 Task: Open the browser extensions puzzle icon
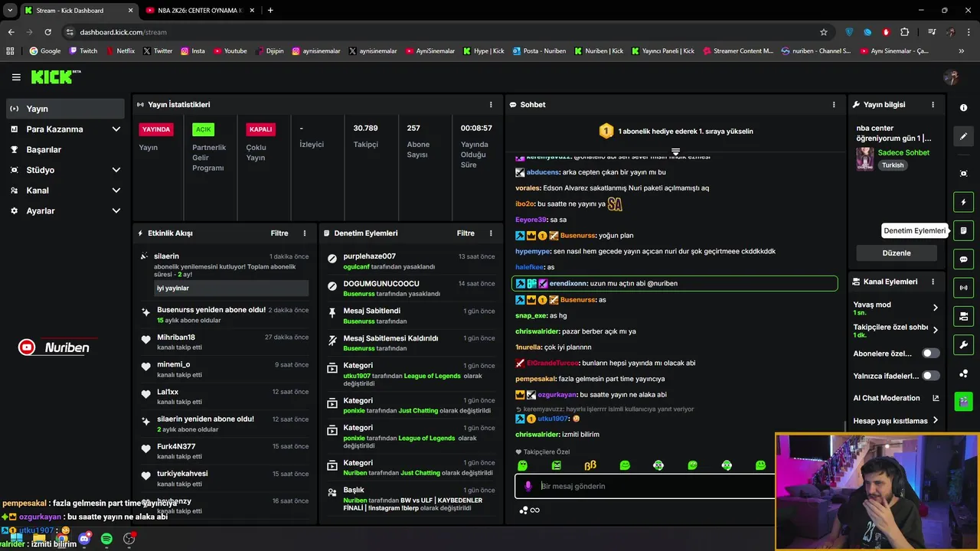click(x=905, y=32)
